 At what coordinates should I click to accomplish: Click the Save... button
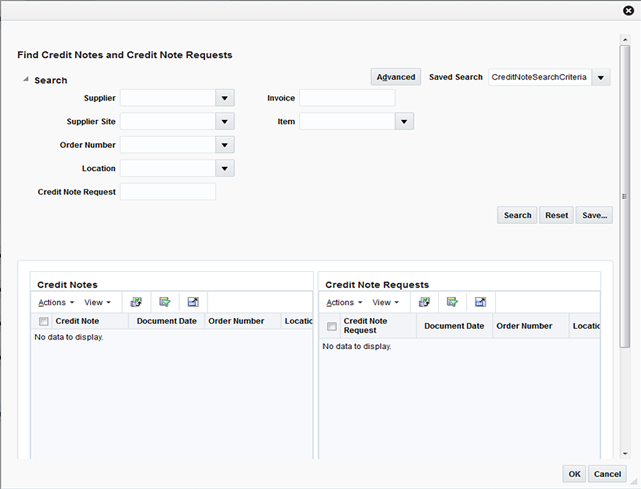594,215
